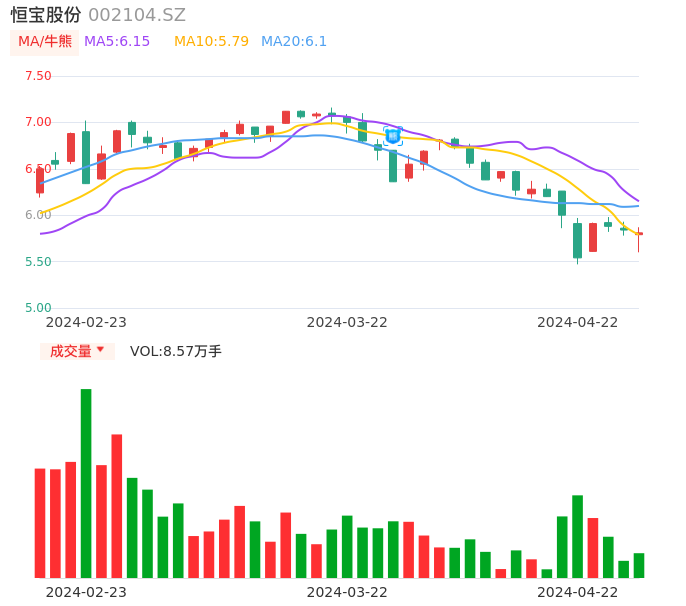Click the leftmost red volume bar
686x606 pixels.
tap(40, 523)
